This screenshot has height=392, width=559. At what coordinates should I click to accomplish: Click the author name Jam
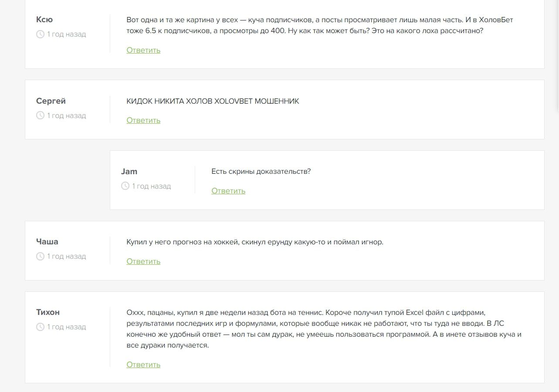(x=129, y=172)
